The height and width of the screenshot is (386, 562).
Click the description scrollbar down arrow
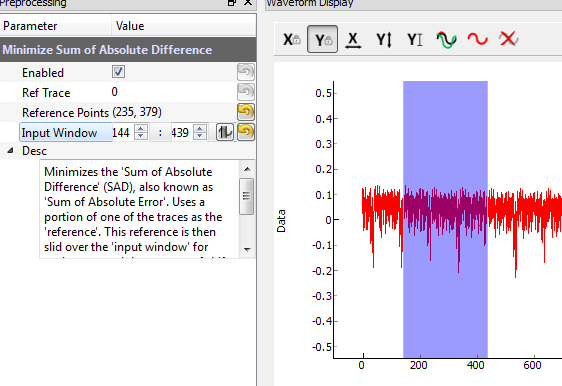tap(247, 249)
